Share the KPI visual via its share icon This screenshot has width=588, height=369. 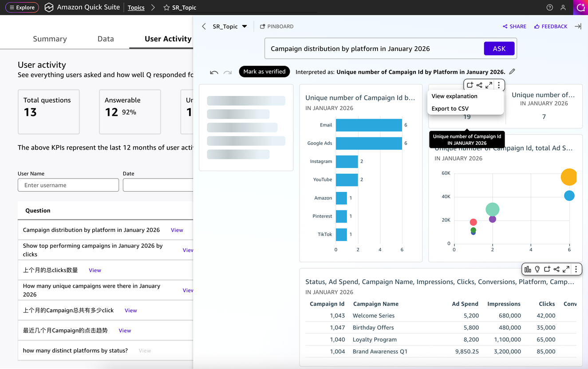[x=479, y=85]
